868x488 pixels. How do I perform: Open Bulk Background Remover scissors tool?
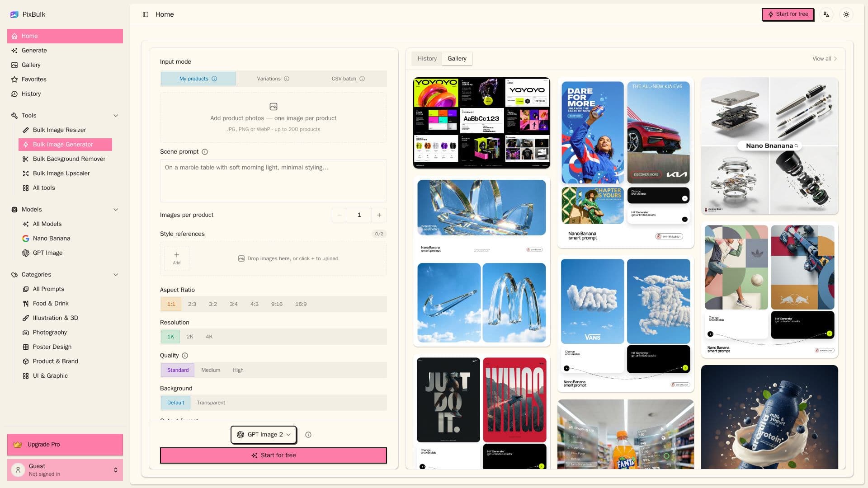click(x=65, y=159)
